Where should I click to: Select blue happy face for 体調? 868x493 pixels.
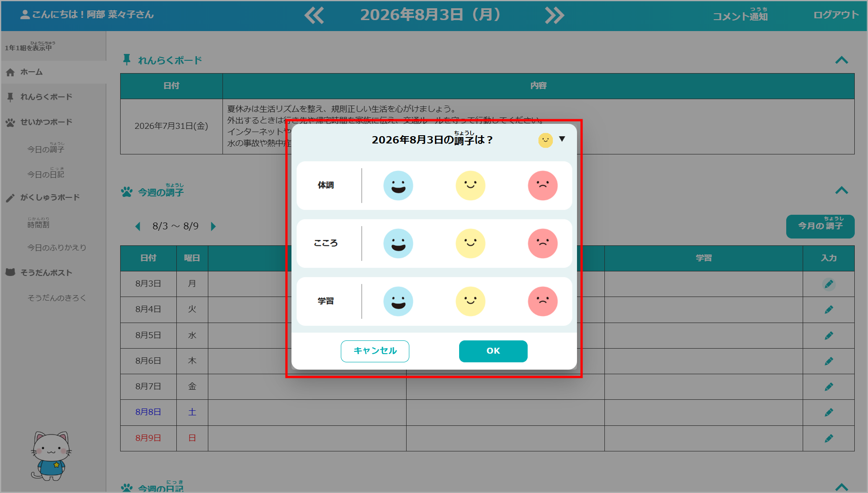point(398,186)
